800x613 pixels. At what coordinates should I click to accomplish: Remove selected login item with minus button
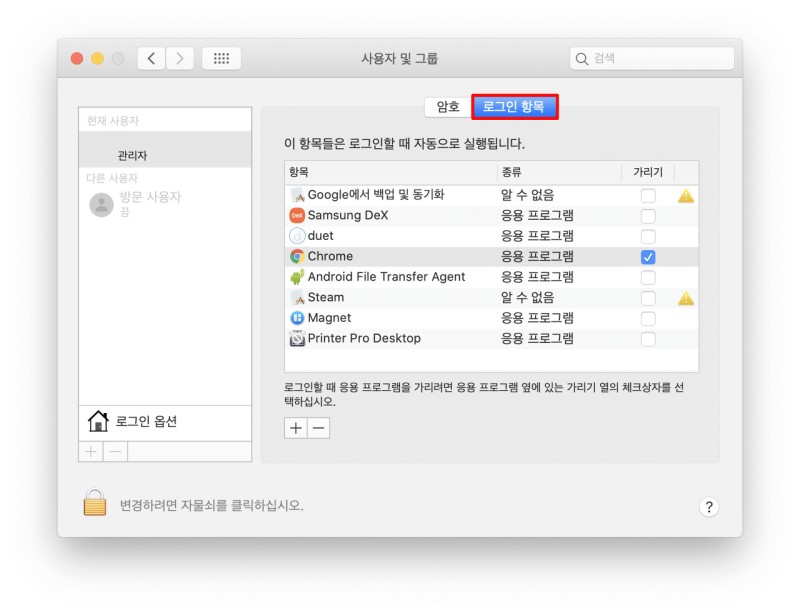pos(318,428)
